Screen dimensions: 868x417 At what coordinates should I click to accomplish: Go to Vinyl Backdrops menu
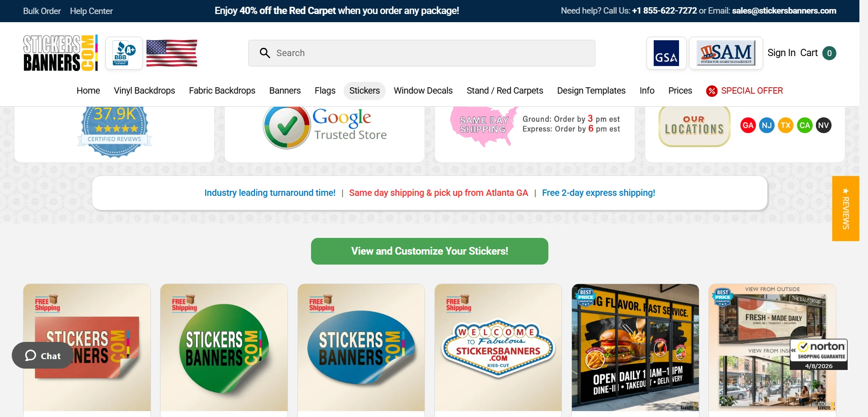tap(144, 90)
